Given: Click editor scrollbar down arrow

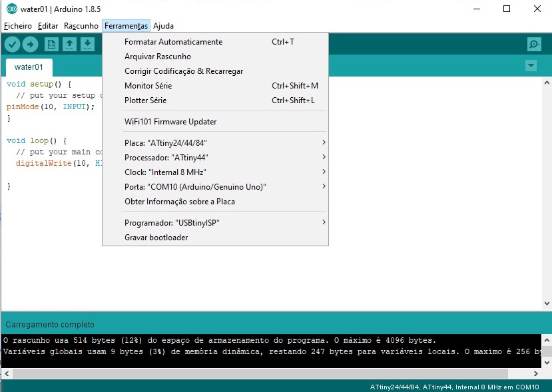Looking at the screenshot, I should [x=547, y=303].
